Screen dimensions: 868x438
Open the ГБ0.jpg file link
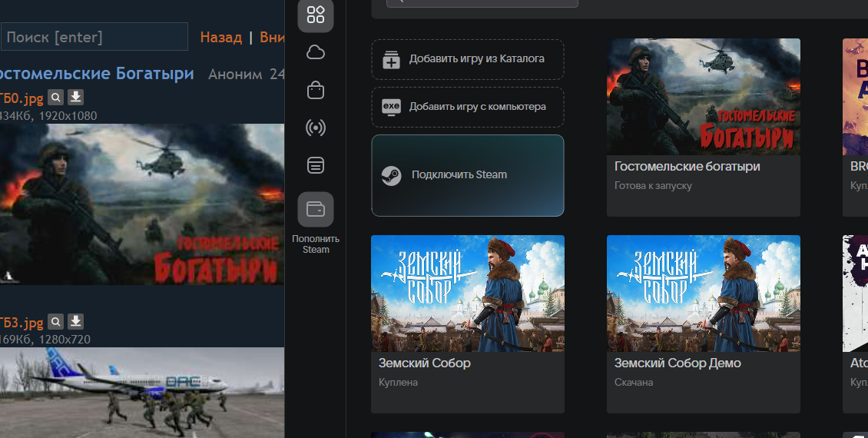click(21, 98)
